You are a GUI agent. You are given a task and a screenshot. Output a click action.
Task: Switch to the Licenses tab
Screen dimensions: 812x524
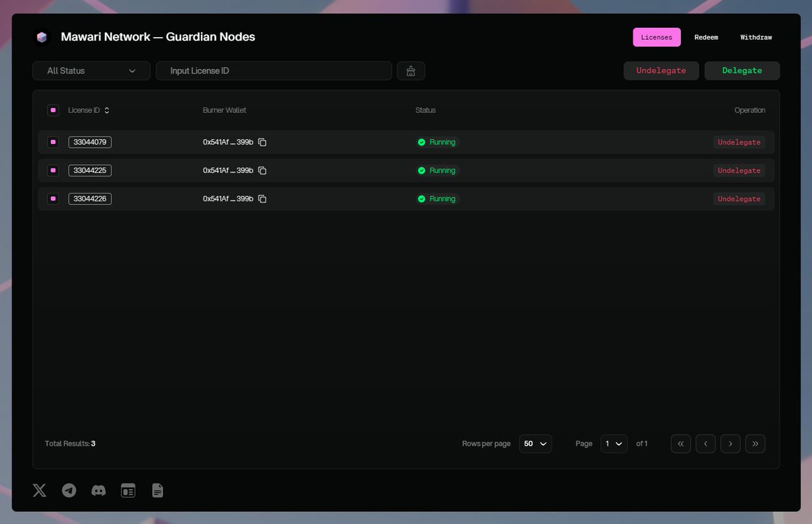point(656,37)
